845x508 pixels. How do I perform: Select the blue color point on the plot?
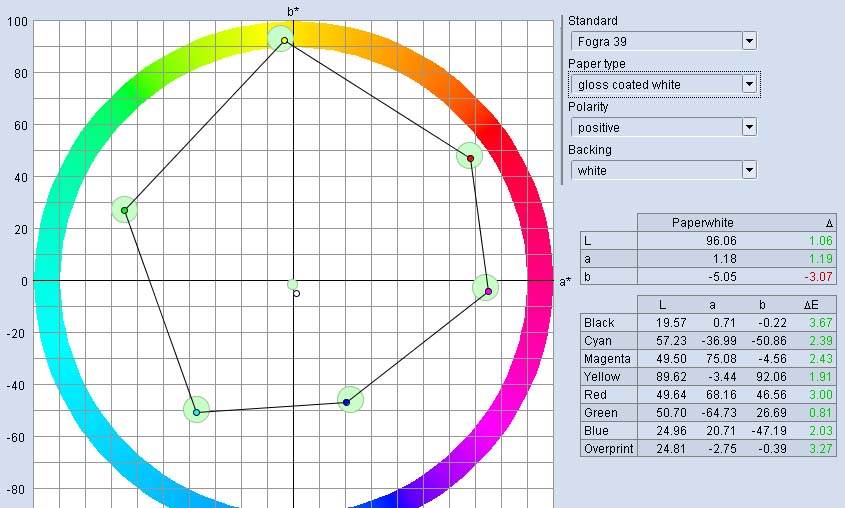(x=347, y=402)
